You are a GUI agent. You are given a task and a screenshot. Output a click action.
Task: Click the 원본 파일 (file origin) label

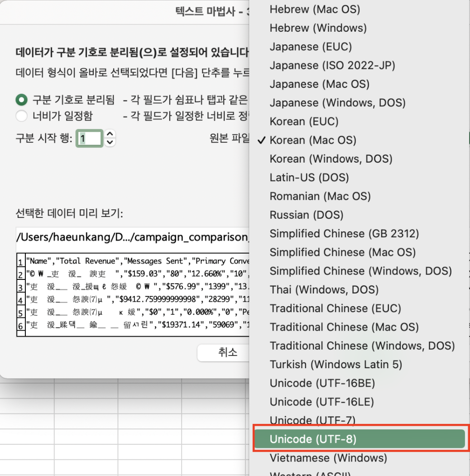click(x=230, y=138)
